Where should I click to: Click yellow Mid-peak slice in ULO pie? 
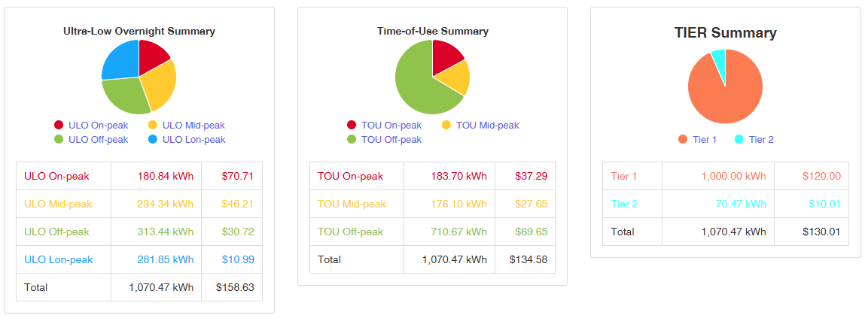tap(160, 83)
